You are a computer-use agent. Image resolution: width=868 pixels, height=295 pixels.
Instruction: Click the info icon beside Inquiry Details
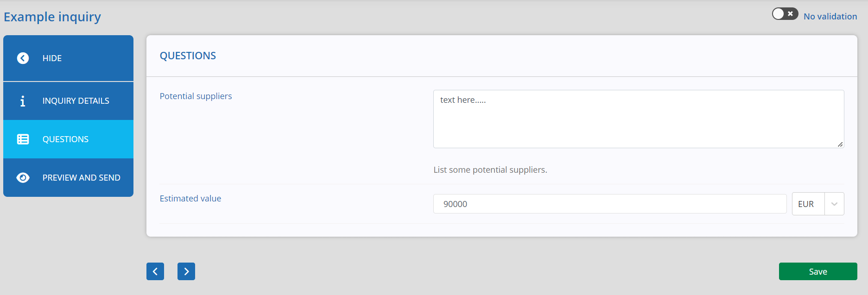pyautogui.click(x=23, y=101)
